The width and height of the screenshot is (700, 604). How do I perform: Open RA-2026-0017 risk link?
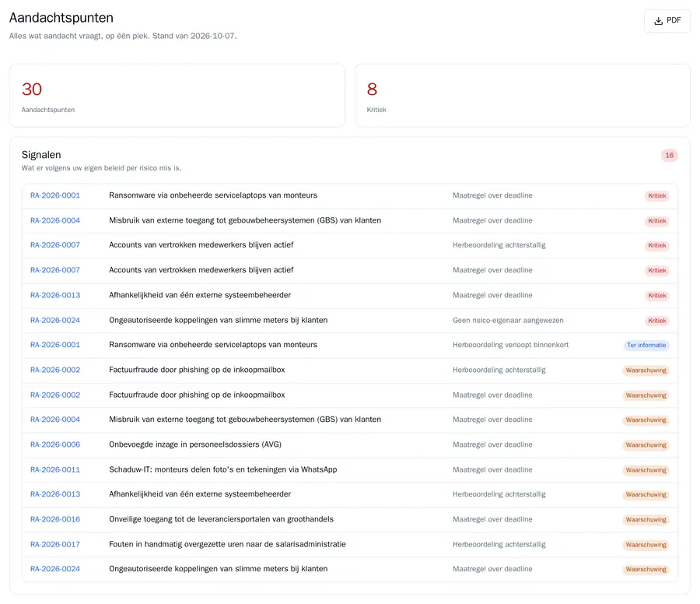55,544
